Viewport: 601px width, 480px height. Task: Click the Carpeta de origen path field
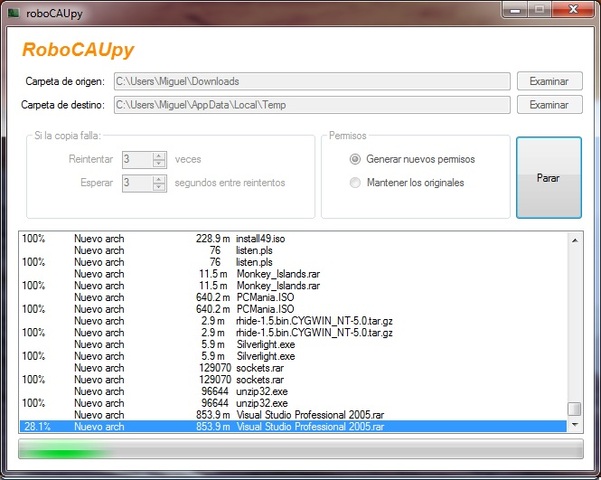click(312, 81)
